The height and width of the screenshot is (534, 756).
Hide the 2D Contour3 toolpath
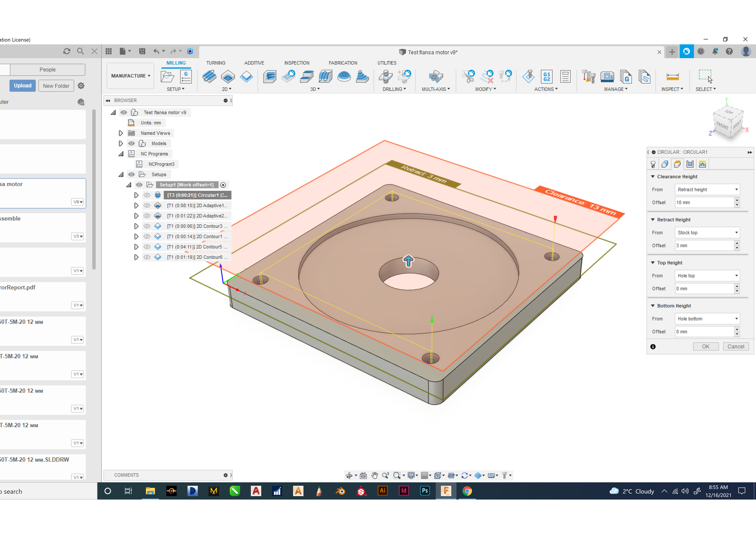[147, 226]
